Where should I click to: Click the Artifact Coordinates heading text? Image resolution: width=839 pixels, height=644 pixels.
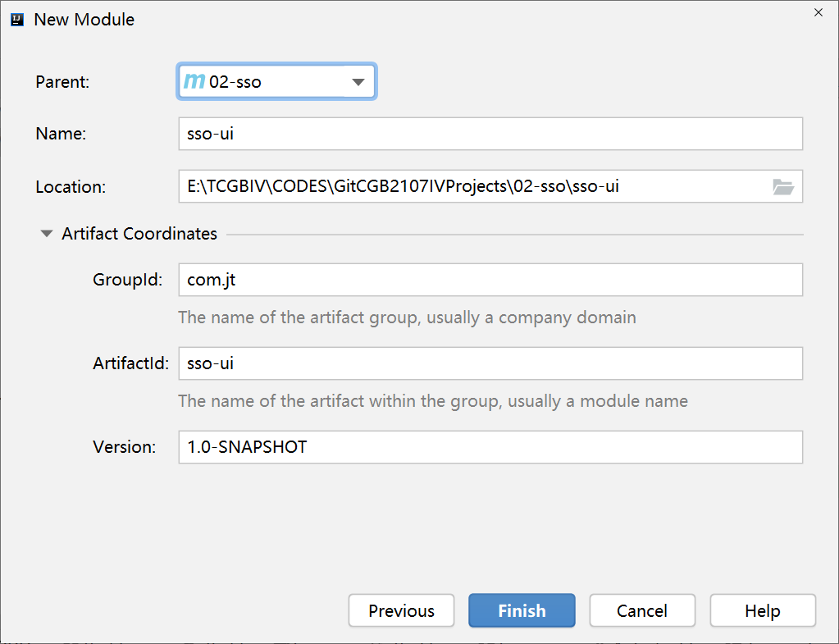pos(139,234)
